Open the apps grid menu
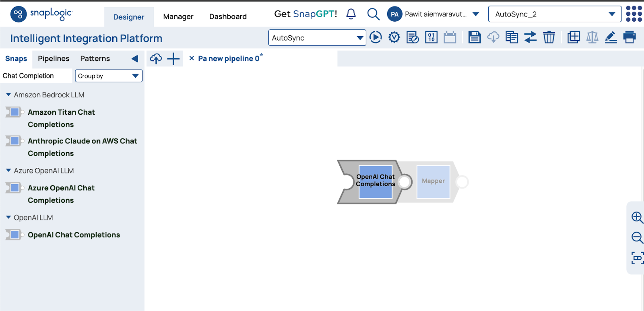 (634, 14)
